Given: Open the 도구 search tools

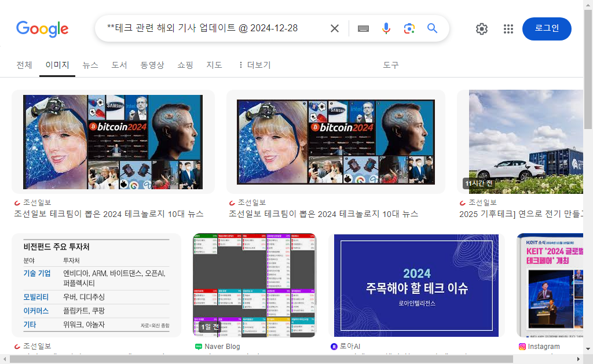Looking at the screenshot, I should point(391,65).
